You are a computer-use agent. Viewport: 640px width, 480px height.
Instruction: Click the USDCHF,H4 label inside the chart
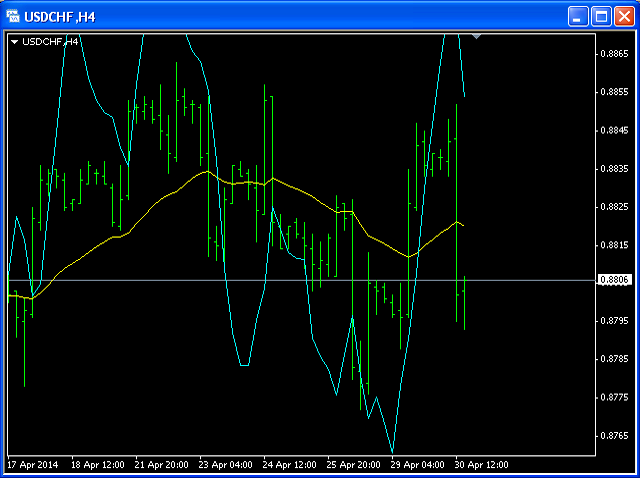click(50, 42)
